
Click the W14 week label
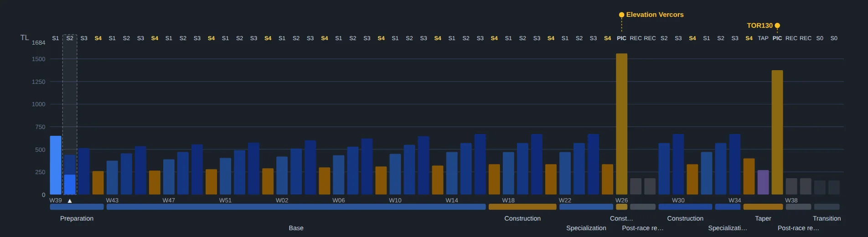click(452, 201)
